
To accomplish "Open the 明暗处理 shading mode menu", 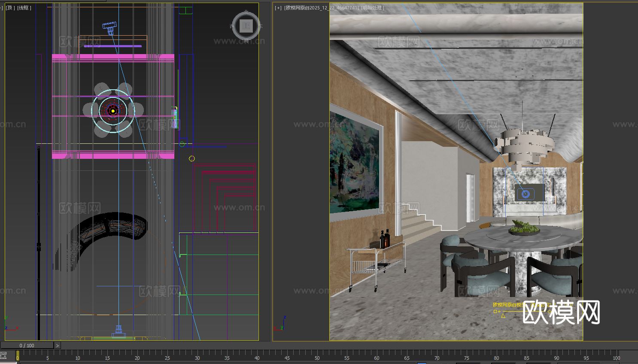I will pos(372,8).
